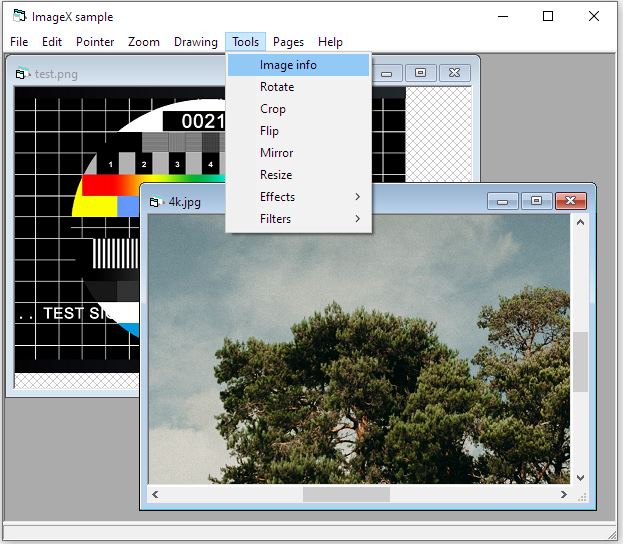Maximize the 4k.jpg child window

pos(536,201)
